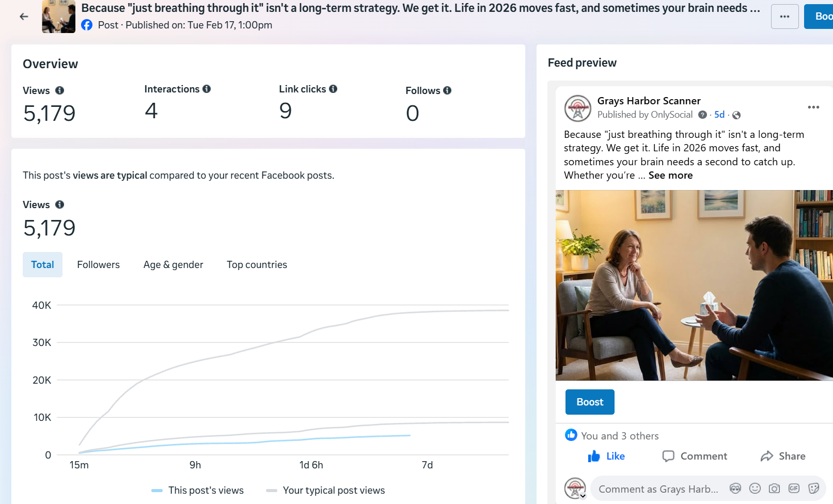
Task: Click the Views info icon in Overview
Action: click(x=60, y=90)
